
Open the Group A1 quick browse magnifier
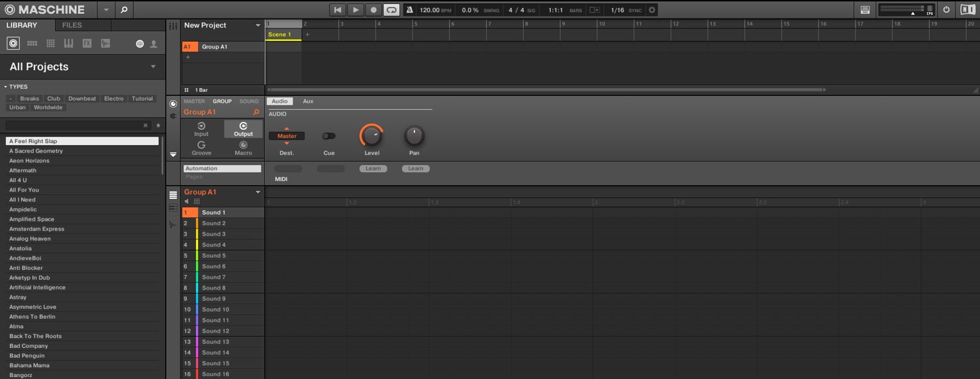tap(256, 112)
